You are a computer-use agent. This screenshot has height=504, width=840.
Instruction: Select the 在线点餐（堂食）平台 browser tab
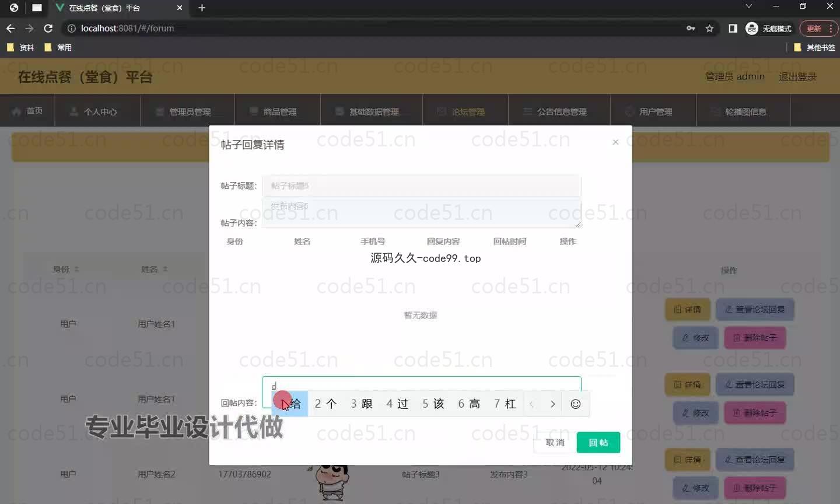[120, 8]
